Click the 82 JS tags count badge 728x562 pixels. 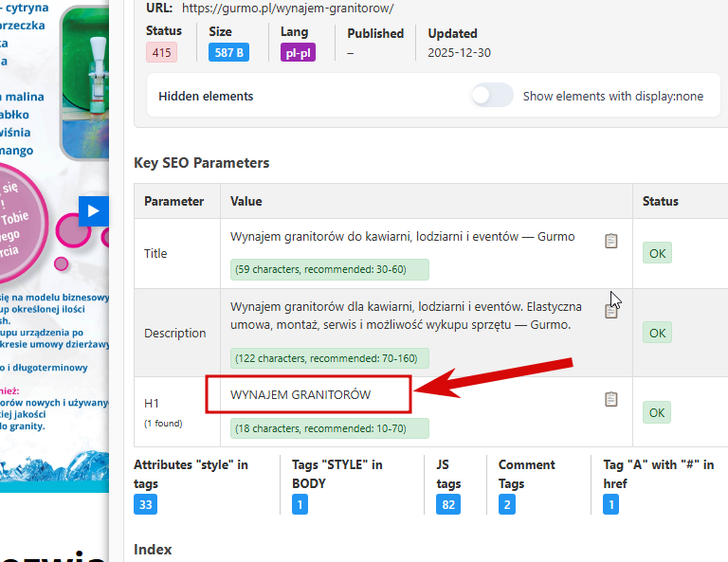448,504
